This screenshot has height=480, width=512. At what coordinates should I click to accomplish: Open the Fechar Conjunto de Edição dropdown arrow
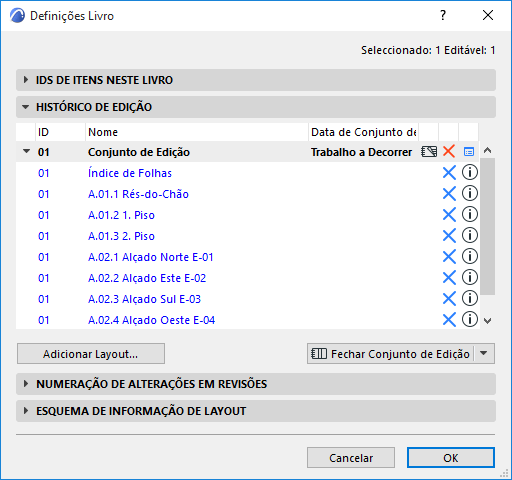484,353
